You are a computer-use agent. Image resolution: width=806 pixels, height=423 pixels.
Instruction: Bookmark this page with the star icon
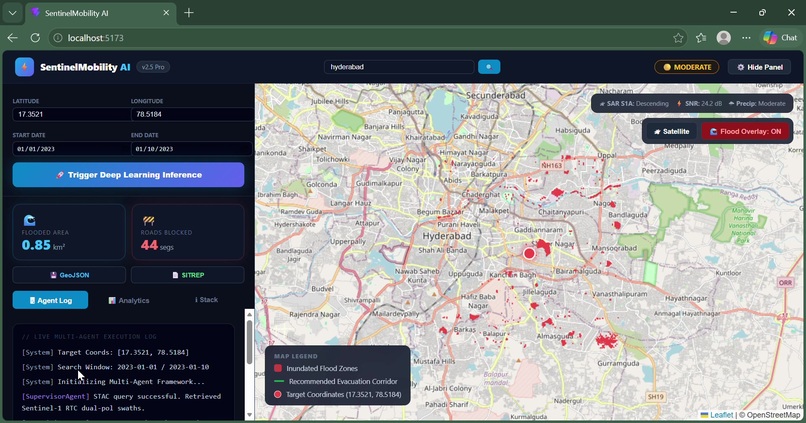pyautogui.click(x=678, y=38)
